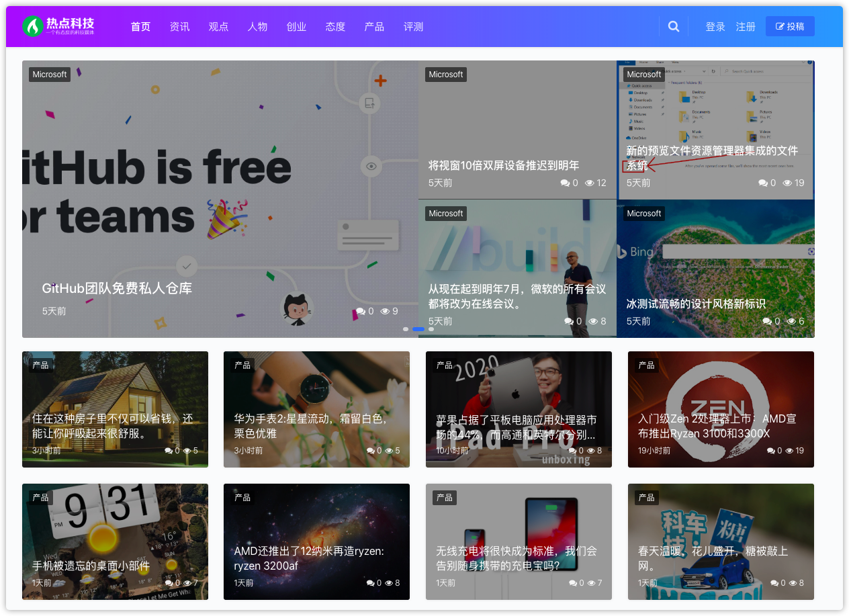Click comment icon on 无线充电将很快成为标准 card
Image resolution: width=849 pixels, height=616 pixels.
coord(573,583)
